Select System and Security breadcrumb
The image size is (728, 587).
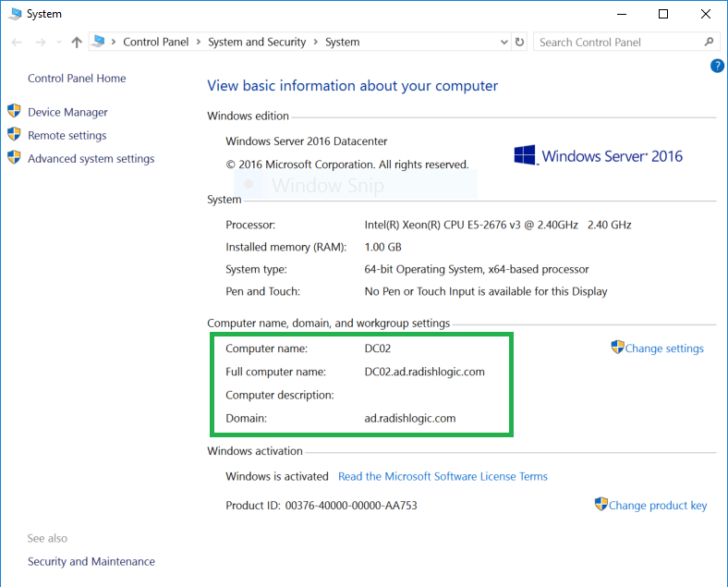coord(257,42)
